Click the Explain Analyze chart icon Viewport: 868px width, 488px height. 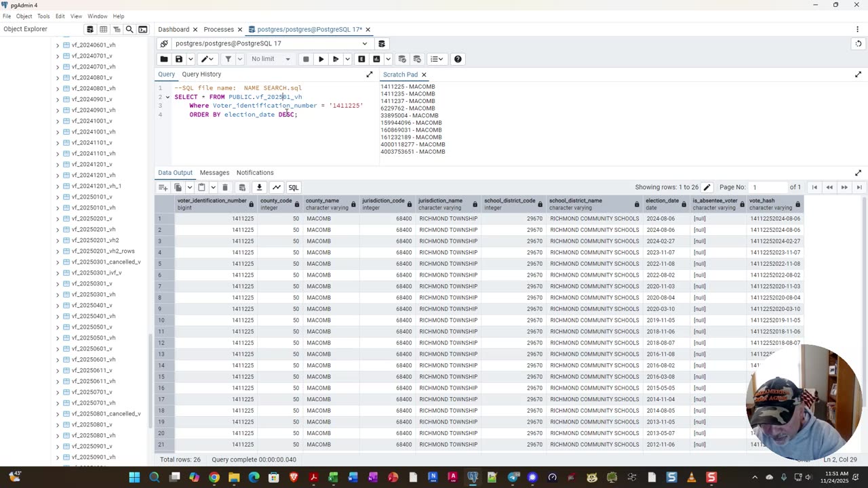[376, 59]
